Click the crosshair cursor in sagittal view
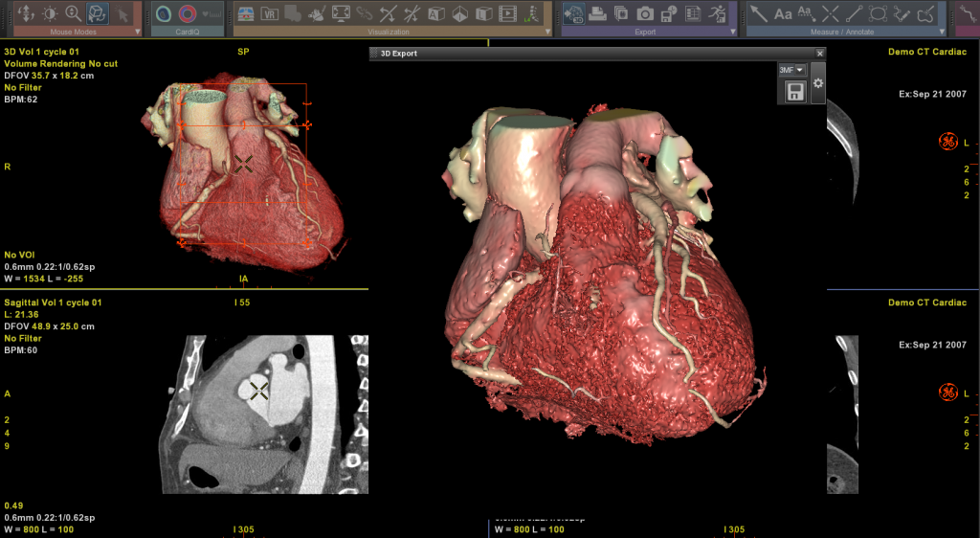This screenshot has width=980, height=538. (258, 392)
